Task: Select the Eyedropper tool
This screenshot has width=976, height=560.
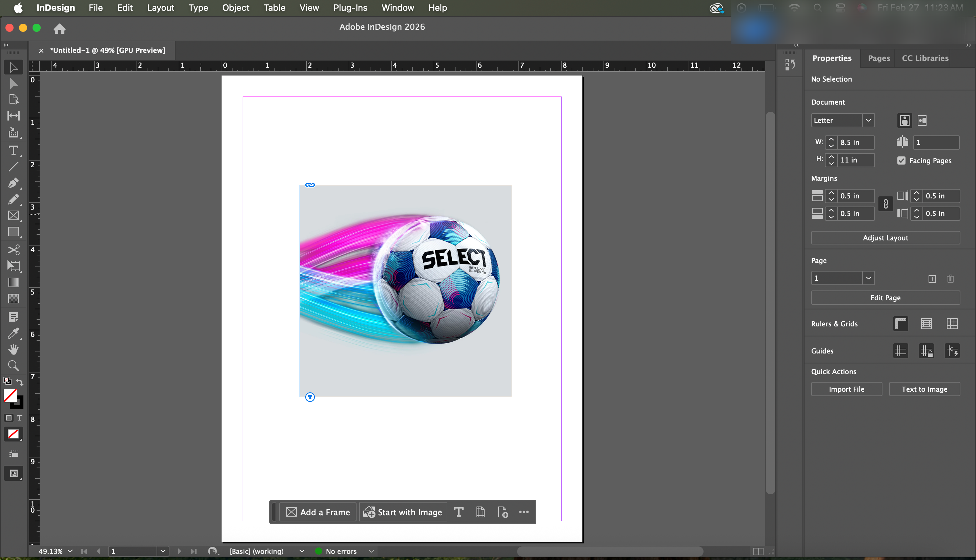Action: pyautogui.click(x=13, y=333)
